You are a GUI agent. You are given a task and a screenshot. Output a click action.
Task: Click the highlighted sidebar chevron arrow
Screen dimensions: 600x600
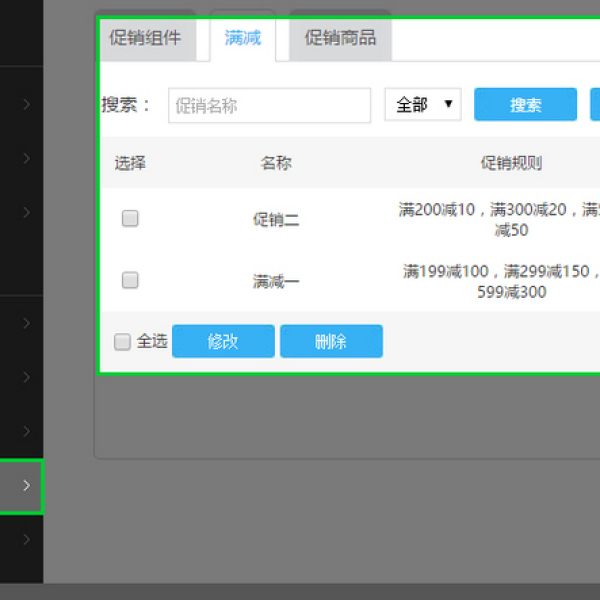[x=26, y=486]
